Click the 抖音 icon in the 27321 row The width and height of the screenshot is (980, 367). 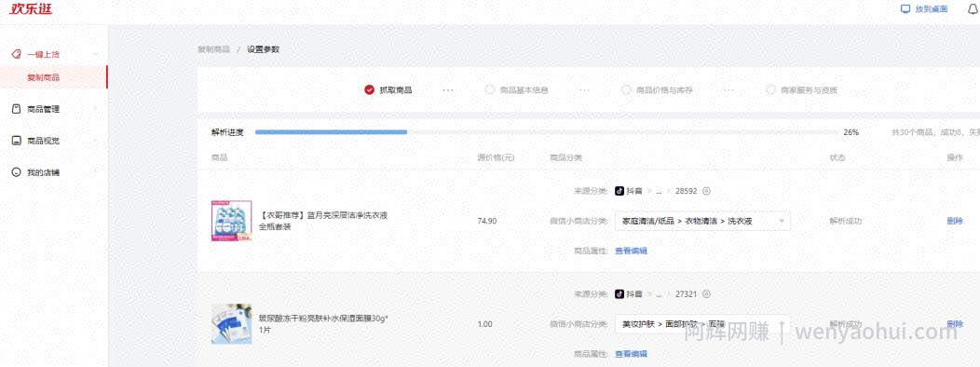pyautogui.click(x=619, y=293)
